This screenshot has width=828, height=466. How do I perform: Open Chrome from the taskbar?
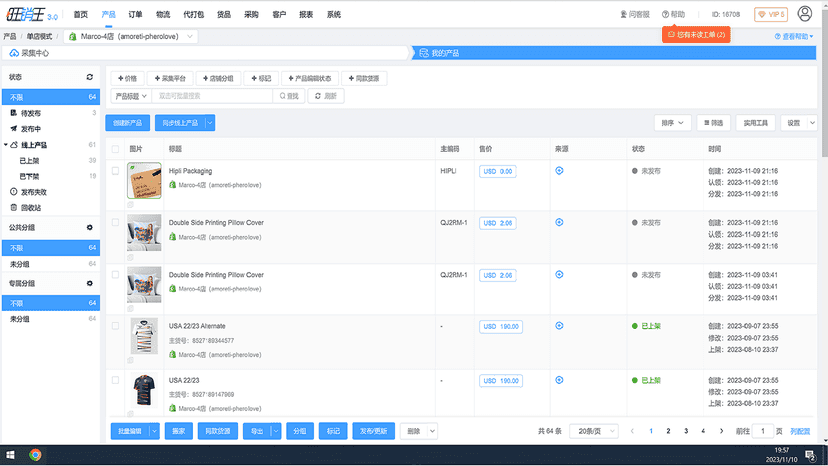35,455
